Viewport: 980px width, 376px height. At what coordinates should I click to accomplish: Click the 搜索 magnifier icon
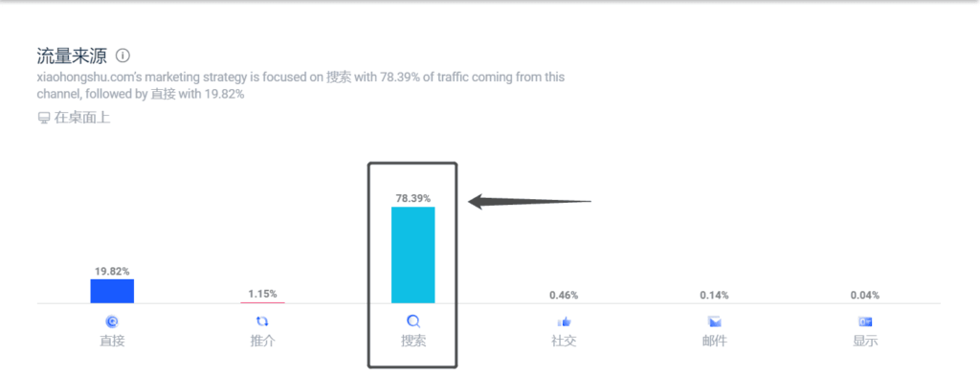point(413,321)
